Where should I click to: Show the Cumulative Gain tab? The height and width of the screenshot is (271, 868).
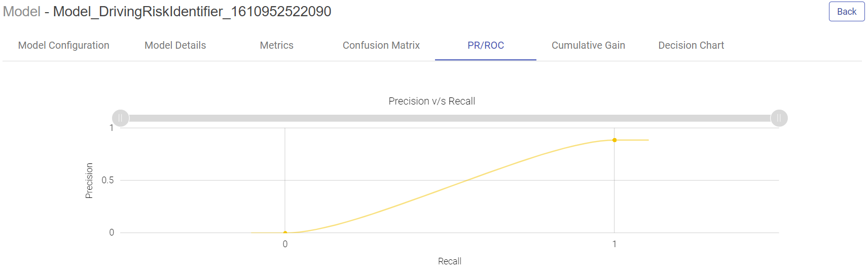tap(588, 45)
